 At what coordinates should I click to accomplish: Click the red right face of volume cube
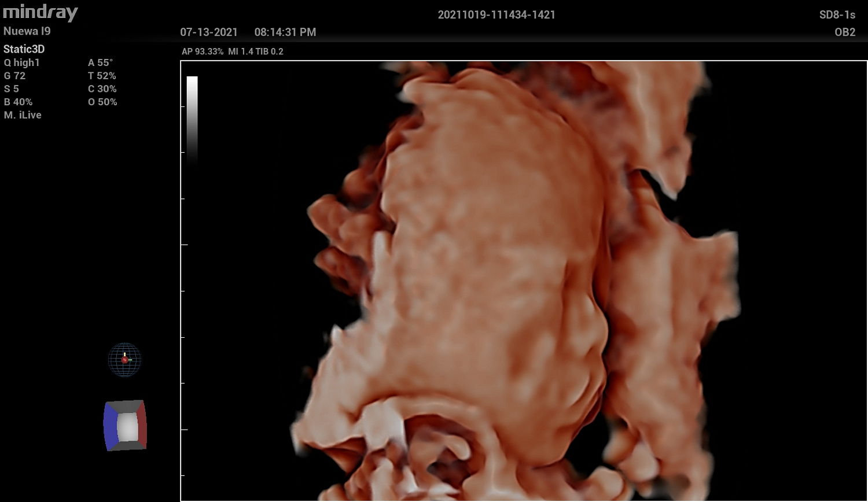click(x=142, y=425)
